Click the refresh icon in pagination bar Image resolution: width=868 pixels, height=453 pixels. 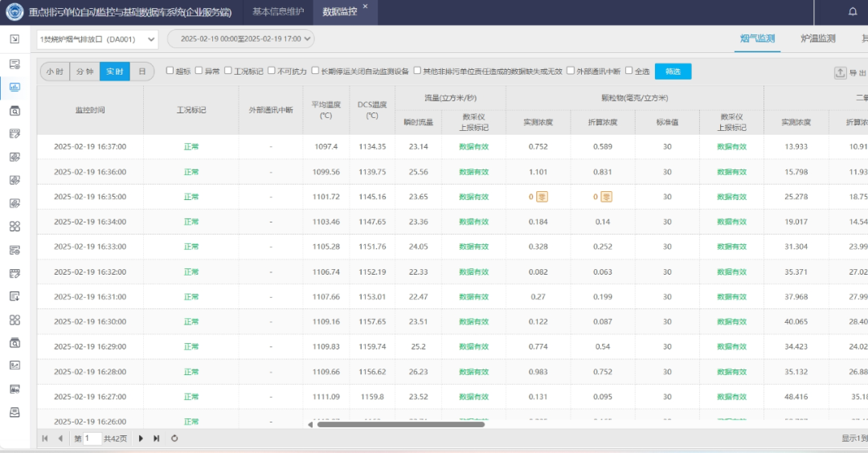[x=174, y=439]
